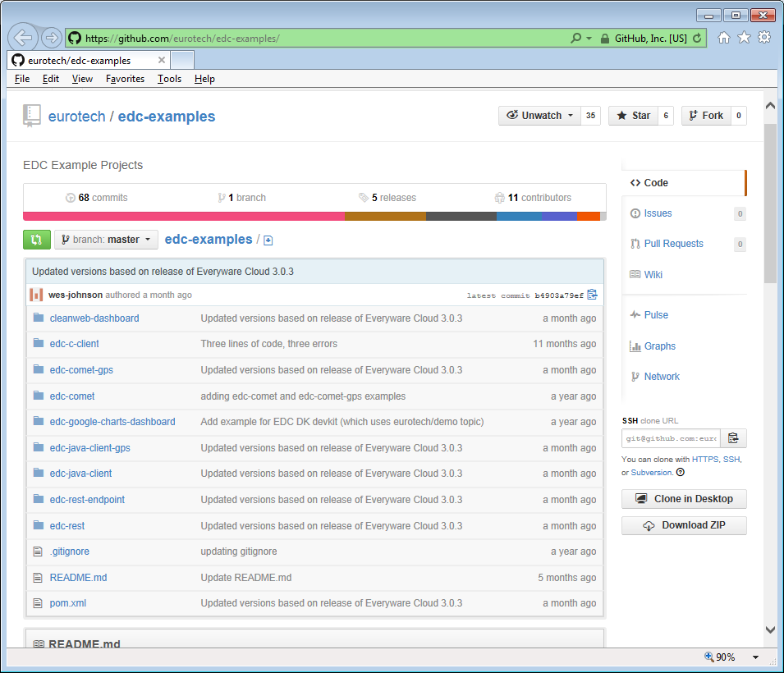Click the file icon beside pom.xml
The height and width of the screenshot is (673, 784).
[x=38, y=603]
